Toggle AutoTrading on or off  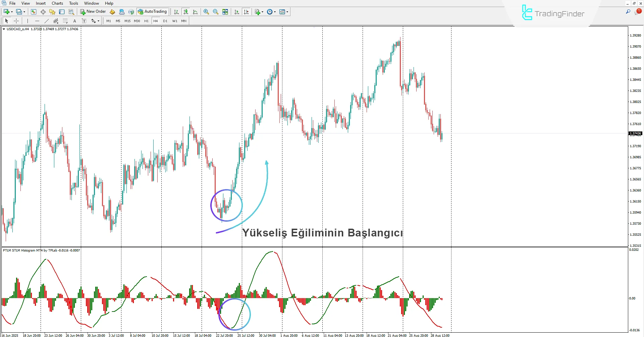pos(153,11)
